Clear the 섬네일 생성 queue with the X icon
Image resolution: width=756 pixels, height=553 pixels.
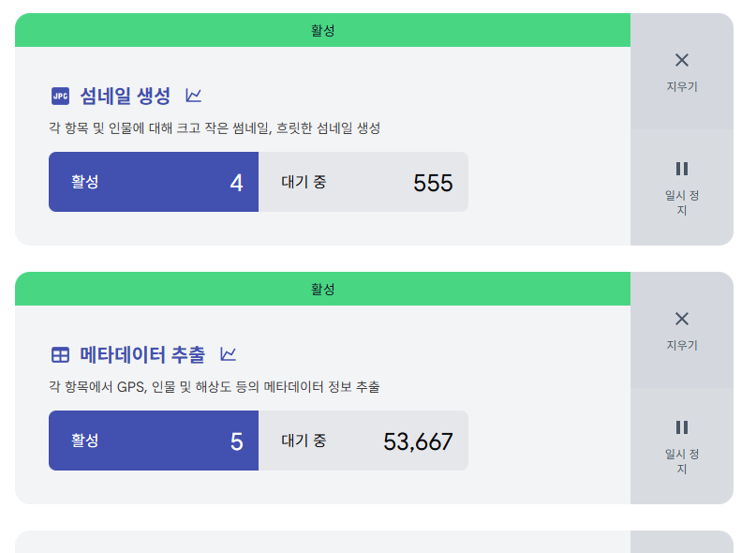682,71
